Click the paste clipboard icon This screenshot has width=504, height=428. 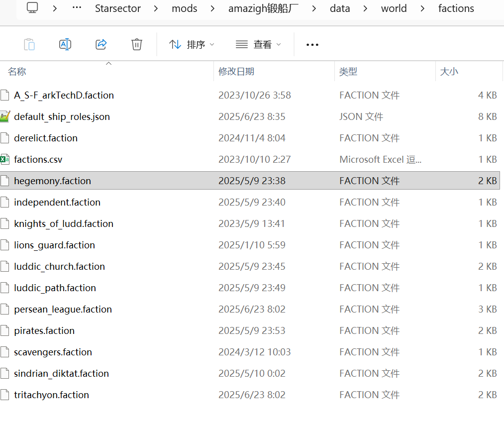pos(29,44)
